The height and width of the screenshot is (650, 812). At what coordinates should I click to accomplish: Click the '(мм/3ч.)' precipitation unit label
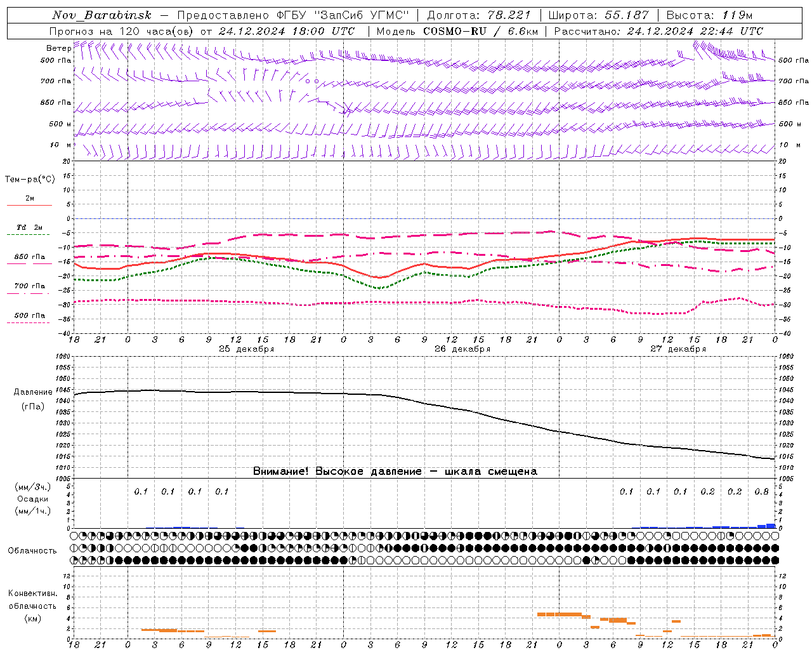33,487
